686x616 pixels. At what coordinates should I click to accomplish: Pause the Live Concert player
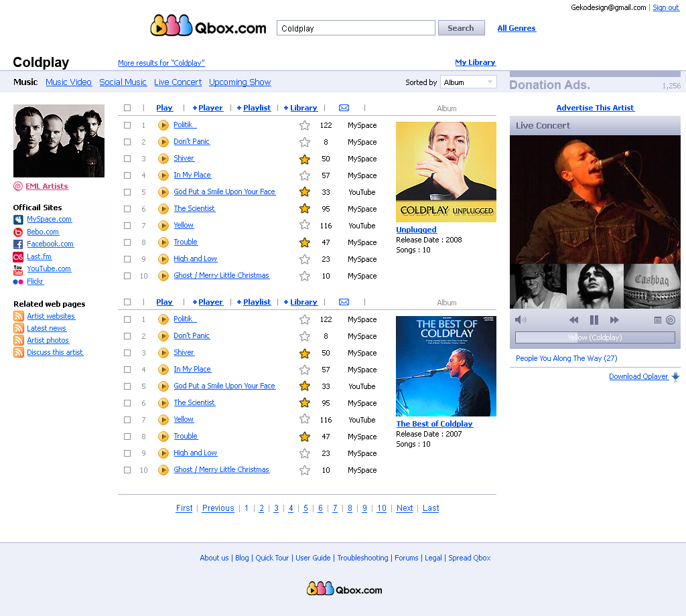tap(594, 320)
